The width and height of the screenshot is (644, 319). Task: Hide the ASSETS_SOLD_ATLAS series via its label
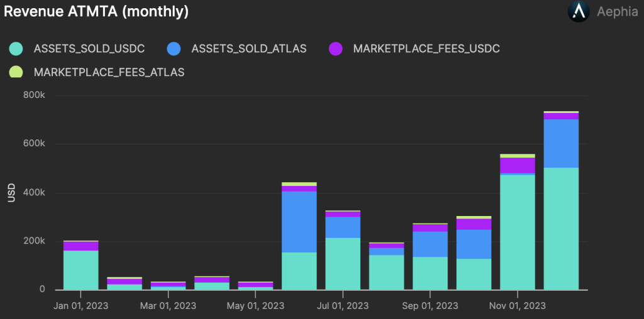[248, 48]
